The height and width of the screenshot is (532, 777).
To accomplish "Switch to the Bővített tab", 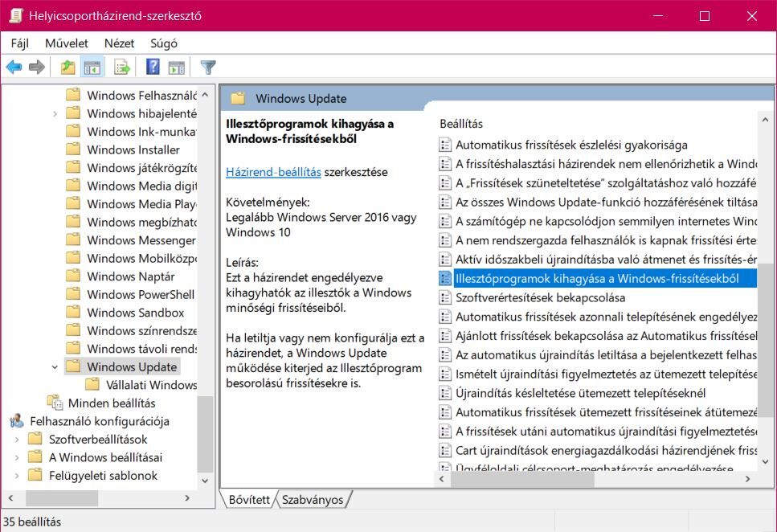I will pyautogui.click(x=249, y=499).
